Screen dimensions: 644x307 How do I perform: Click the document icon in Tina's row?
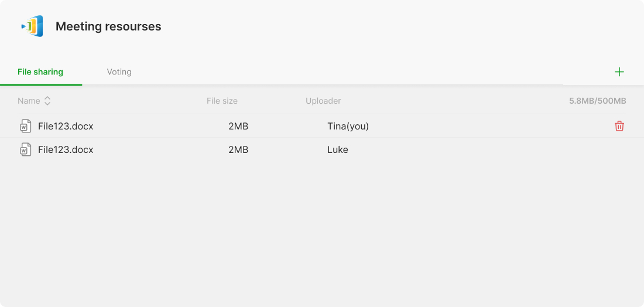point(26,126)
